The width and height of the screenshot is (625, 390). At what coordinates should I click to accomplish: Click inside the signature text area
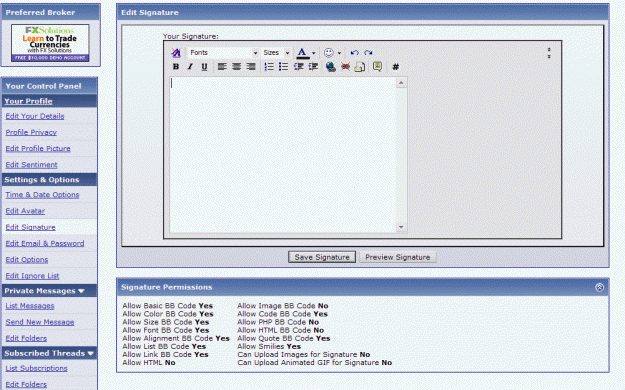283,155
